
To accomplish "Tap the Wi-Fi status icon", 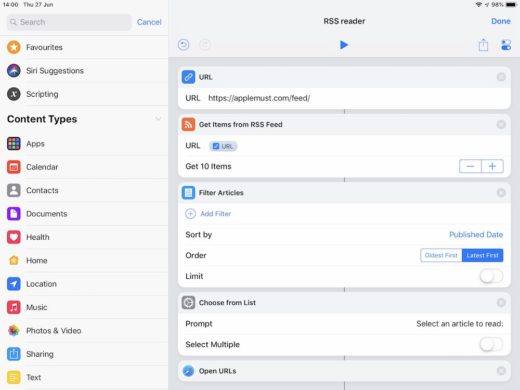I will [x=478, y=5].
